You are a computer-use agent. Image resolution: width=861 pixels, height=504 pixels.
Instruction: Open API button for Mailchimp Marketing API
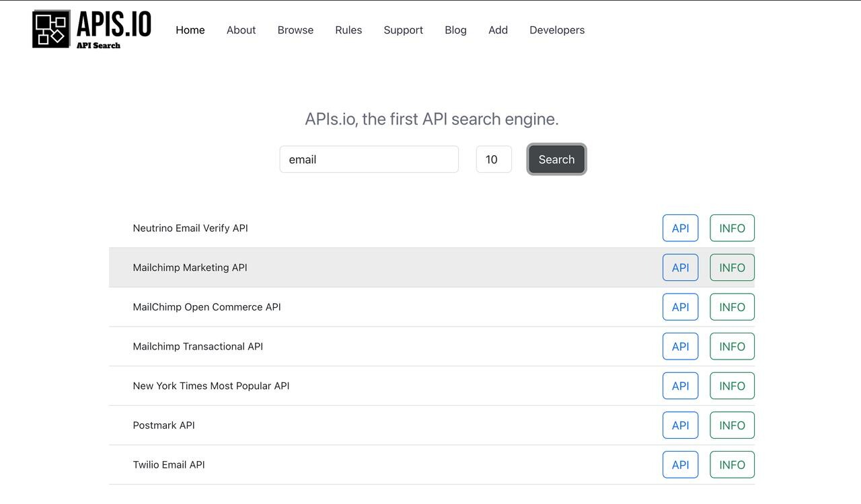point(680,267)
